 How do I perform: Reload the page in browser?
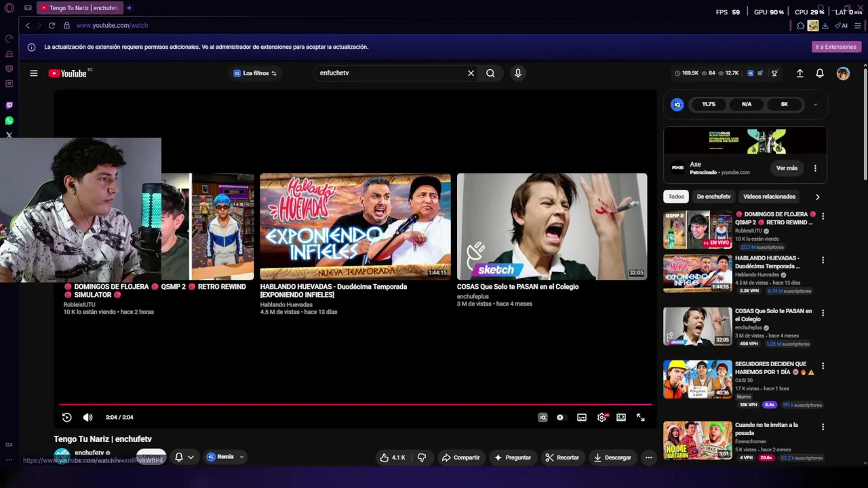(x=52, y=25)
